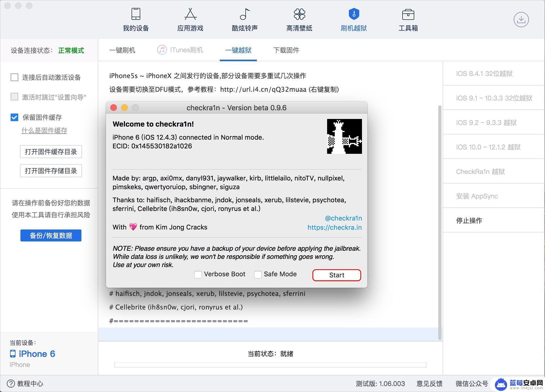Open the 工具箱 toolbox icon
Screen dimensions: 545x392
click(408, 14)
